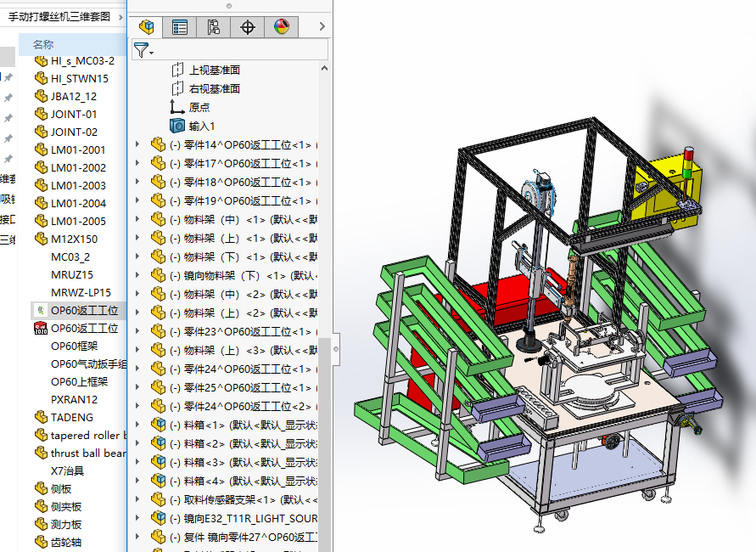Open the feature tree filter dropdown
Image resolution: width=756 pixels, height=552 pixels.
(x=143, y=50)
